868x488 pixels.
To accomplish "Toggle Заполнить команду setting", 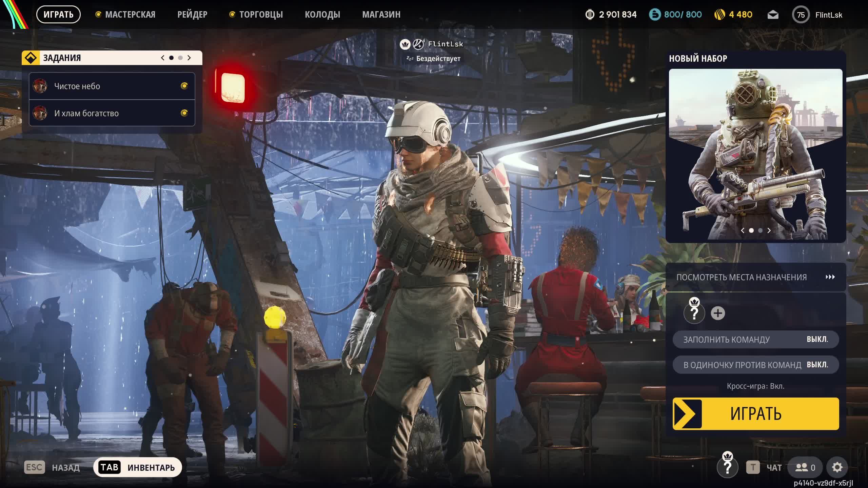I will coord(755,340).
